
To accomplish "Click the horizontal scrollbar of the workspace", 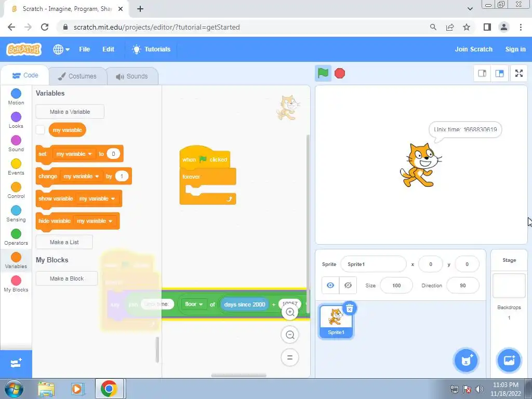I will coord(238,375).
